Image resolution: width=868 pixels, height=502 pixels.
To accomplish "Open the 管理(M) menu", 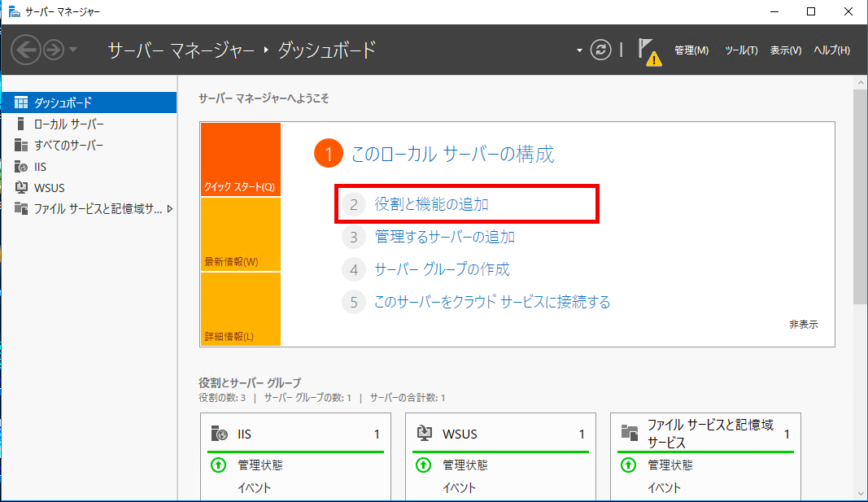I will (691, 50).
